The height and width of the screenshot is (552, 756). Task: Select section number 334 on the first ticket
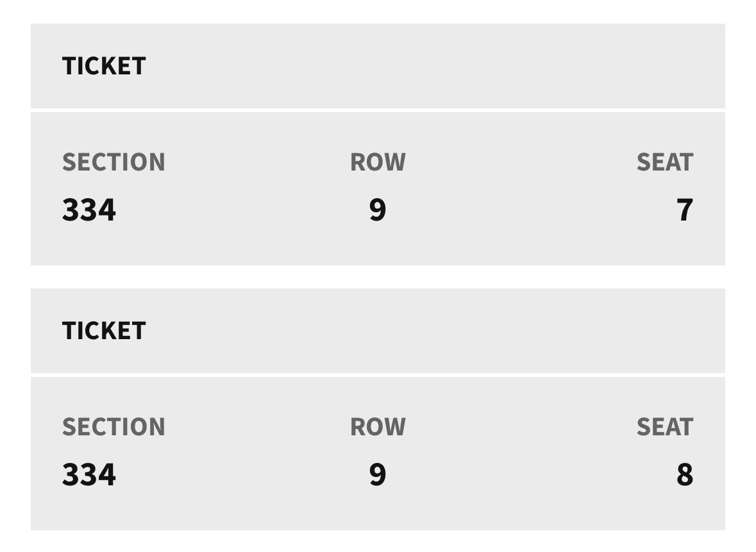coord(89,210)
